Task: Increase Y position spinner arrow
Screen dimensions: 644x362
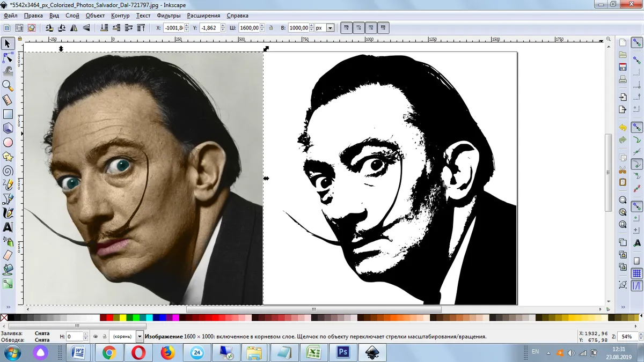Action: (223, 26)
